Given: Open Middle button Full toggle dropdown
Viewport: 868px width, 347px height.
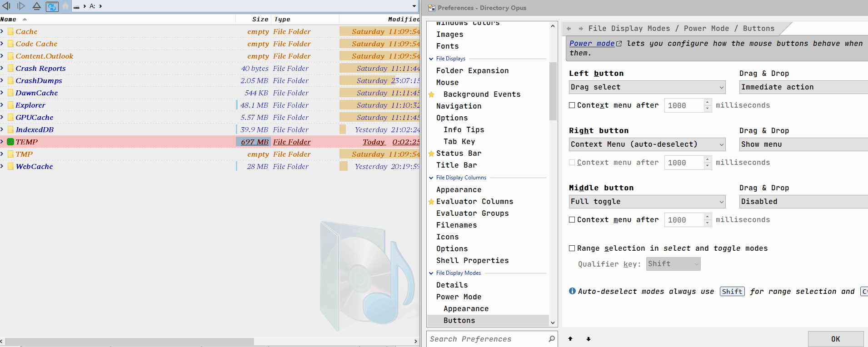Looking at the screenshot, I should pos(647,202).
